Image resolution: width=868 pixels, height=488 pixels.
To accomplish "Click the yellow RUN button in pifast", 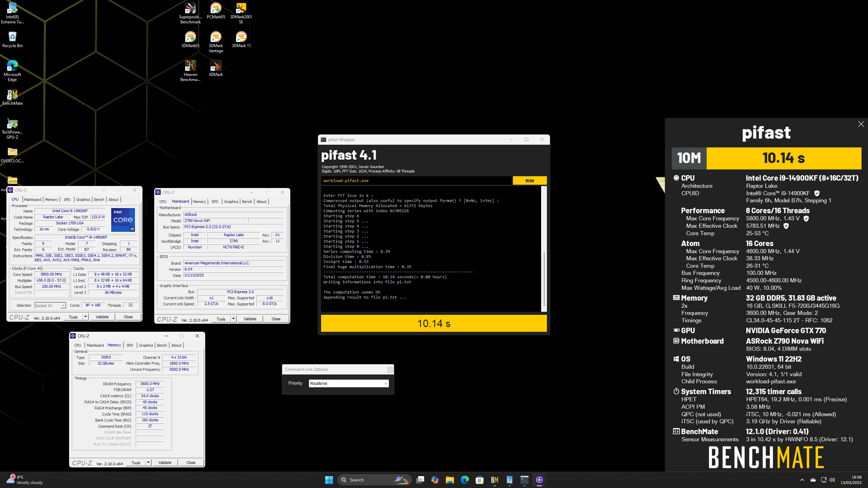I will pyautogui.click(x=530, y=181).
